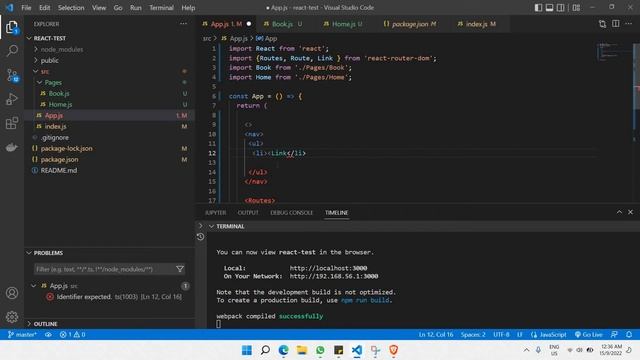Open notifications bell in status bar
The image size is (640, 360).
(x=629, y=334)
